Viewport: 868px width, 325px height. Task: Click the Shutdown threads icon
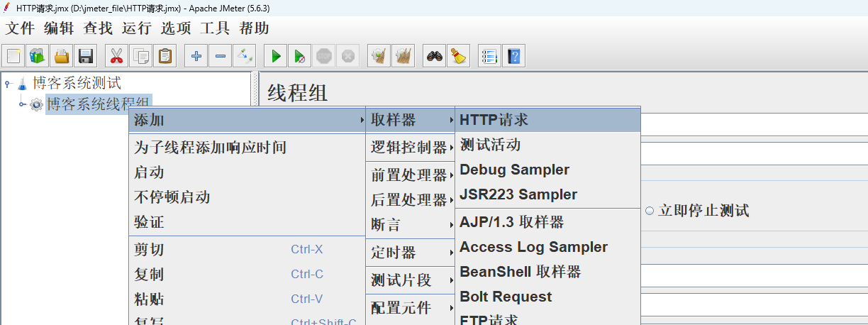tap(348, 55)
